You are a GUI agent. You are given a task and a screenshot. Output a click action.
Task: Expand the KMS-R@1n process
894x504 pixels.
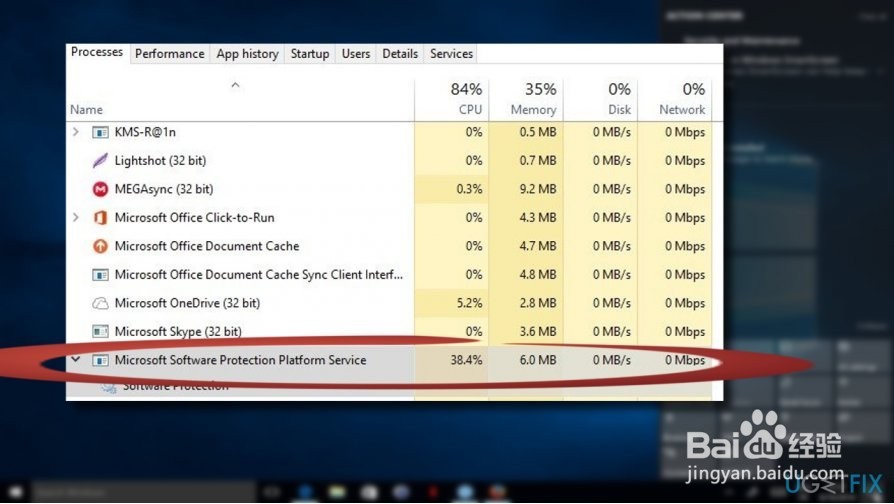click(75, 132)
